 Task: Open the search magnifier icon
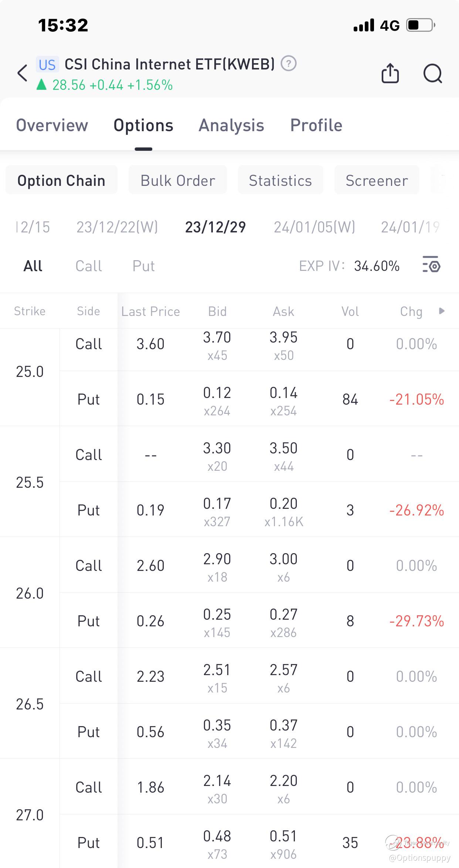click(432, 73)
